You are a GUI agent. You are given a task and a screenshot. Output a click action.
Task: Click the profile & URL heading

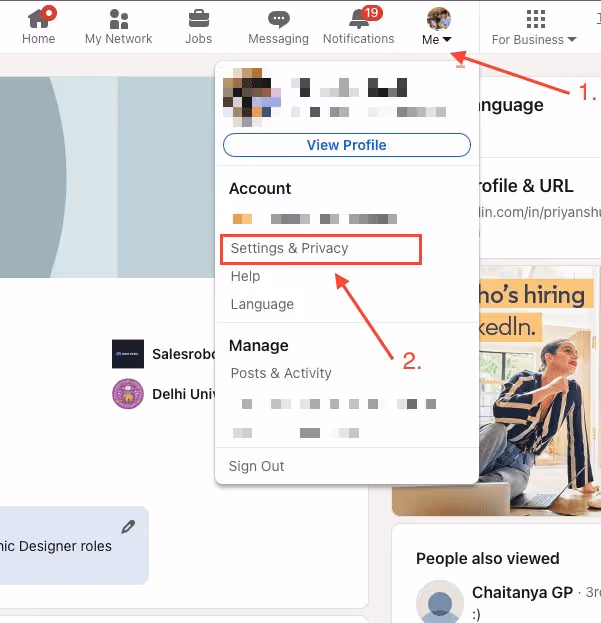click(x=526, y=186)
